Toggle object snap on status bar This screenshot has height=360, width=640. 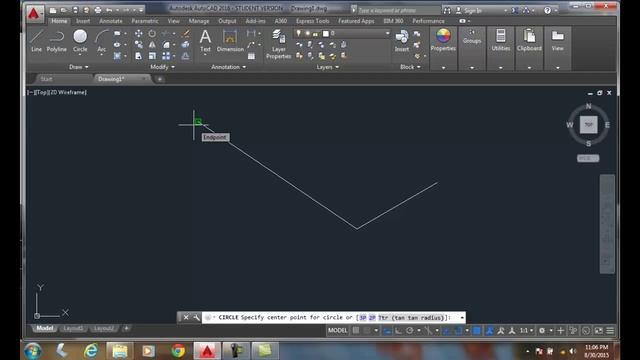pyautogui.click(x=458, y=331)
